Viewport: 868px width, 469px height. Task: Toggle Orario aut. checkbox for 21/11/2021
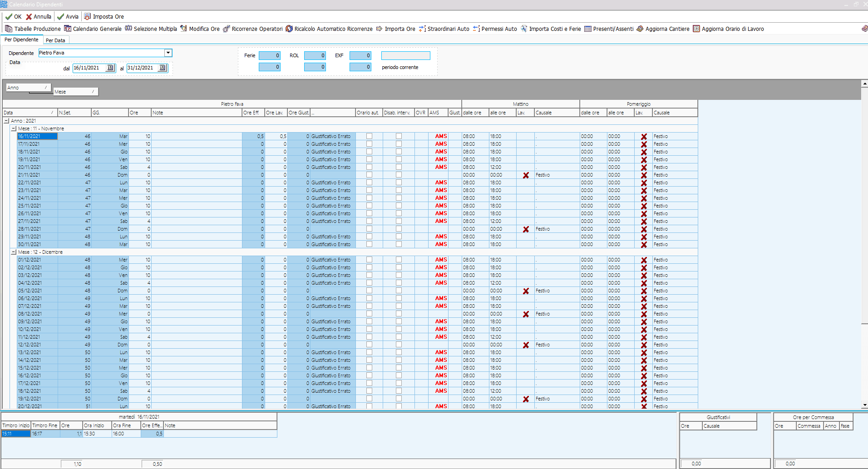[369, 175]
